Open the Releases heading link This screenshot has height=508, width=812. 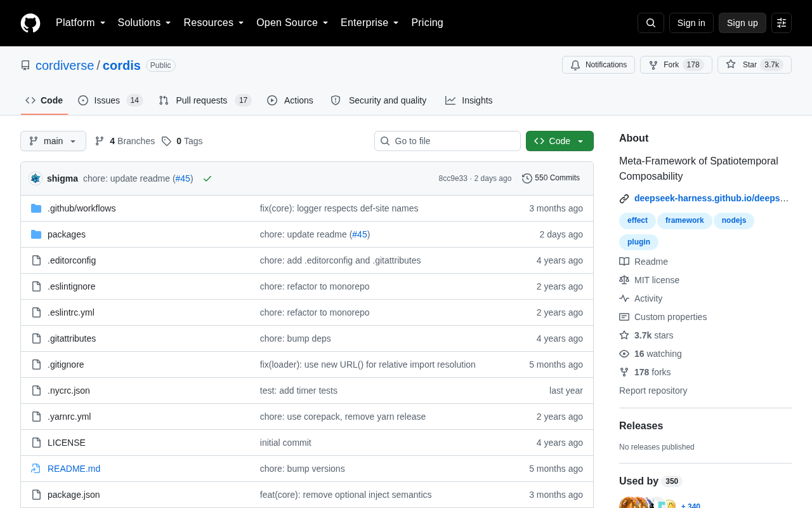[x=641, y=426]
